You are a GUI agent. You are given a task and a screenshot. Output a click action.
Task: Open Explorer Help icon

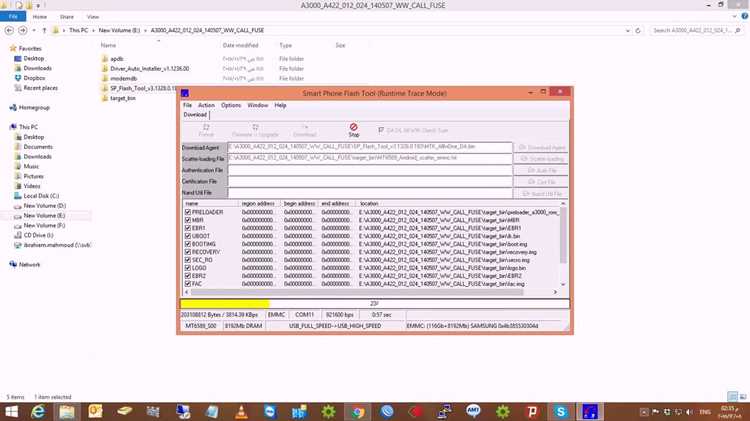click(x=744, y=16)
